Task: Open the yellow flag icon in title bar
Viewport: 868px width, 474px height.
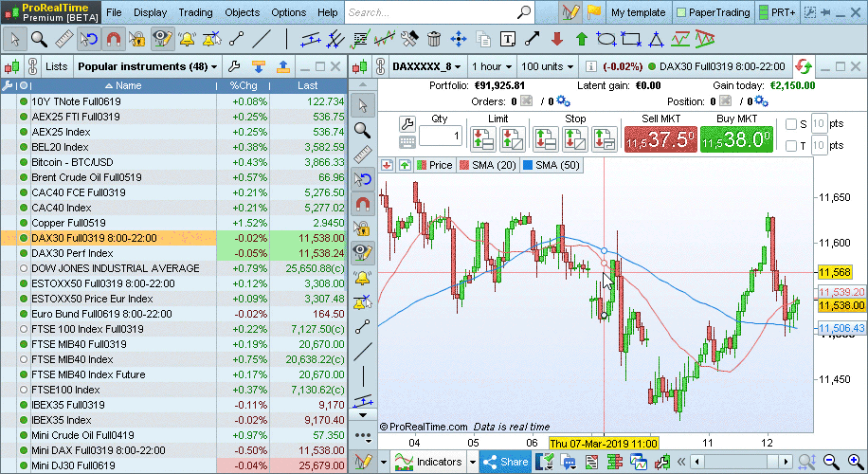Action: pos(594,12)
